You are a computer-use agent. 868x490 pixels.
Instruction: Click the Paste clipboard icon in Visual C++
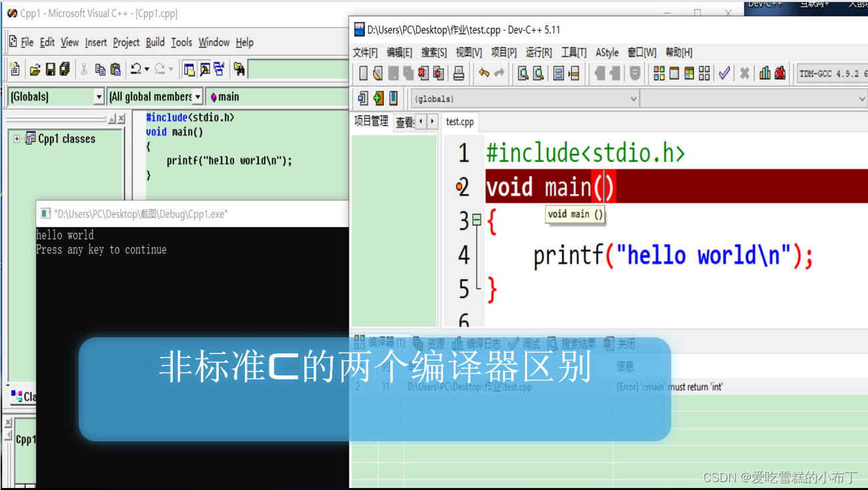(115, 69)
